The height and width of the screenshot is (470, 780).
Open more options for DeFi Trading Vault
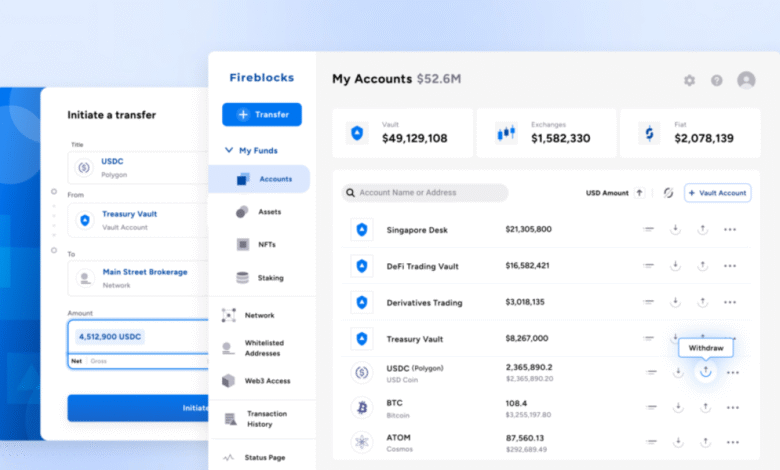[730, 266]
